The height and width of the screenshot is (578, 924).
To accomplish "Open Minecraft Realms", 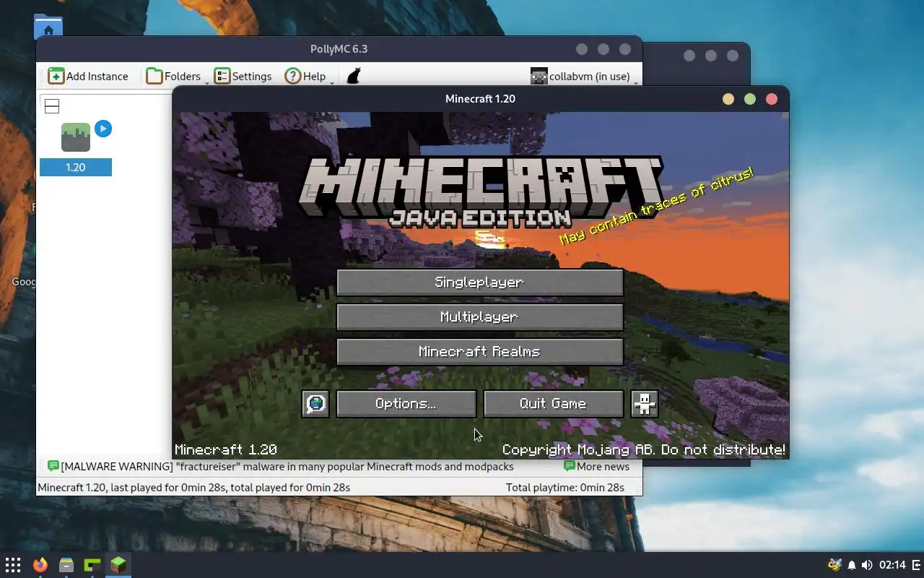I will [480, 352].
